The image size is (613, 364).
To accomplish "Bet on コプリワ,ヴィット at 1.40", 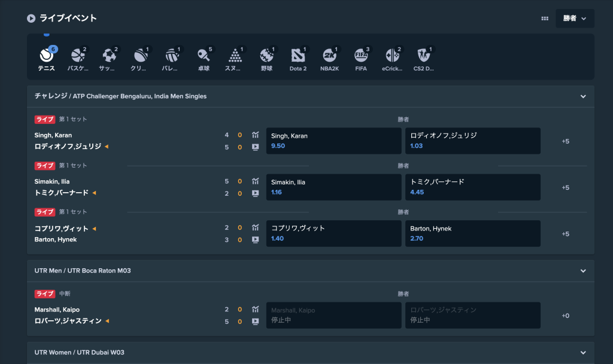I will [x=334, y=233].
